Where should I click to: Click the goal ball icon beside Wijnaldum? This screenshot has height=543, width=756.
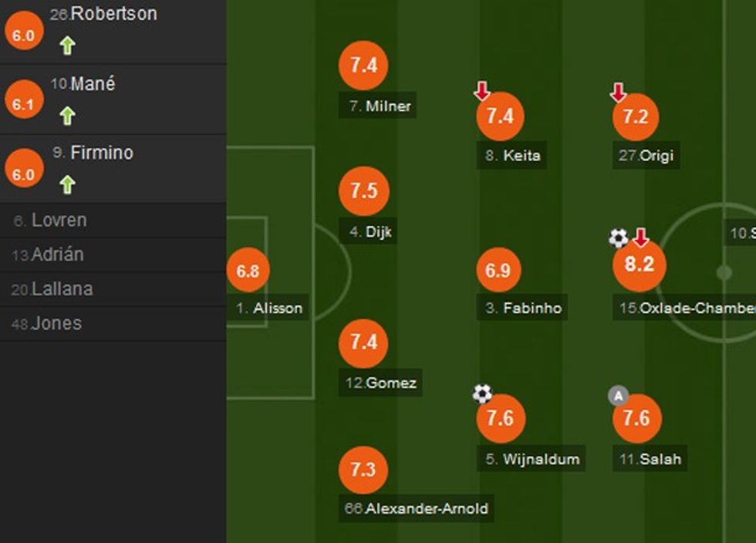[482, 394]
